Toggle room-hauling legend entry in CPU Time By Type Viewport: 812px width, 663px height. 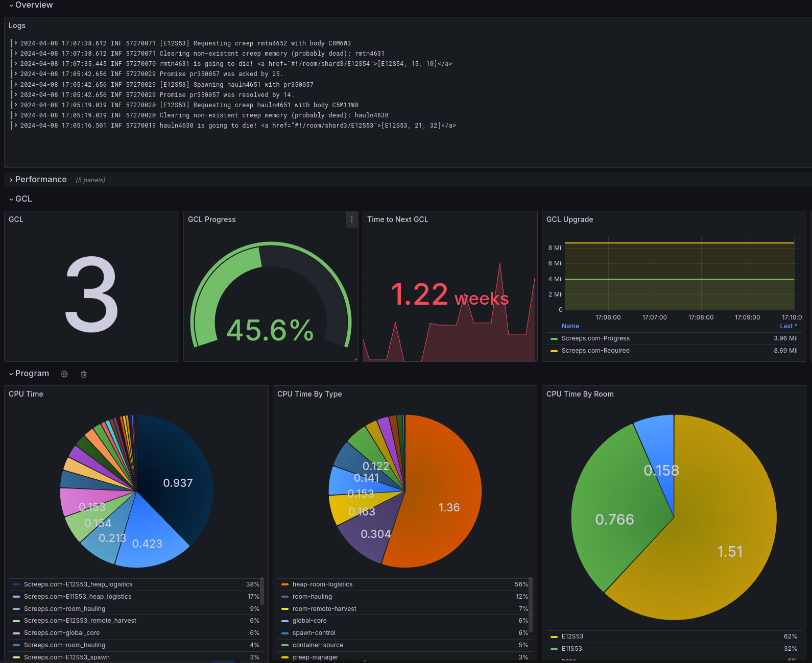click(x=312, y=597)
